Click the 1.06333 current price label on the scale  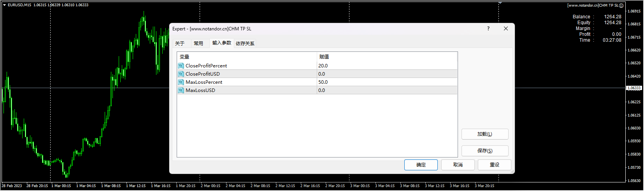634,88
